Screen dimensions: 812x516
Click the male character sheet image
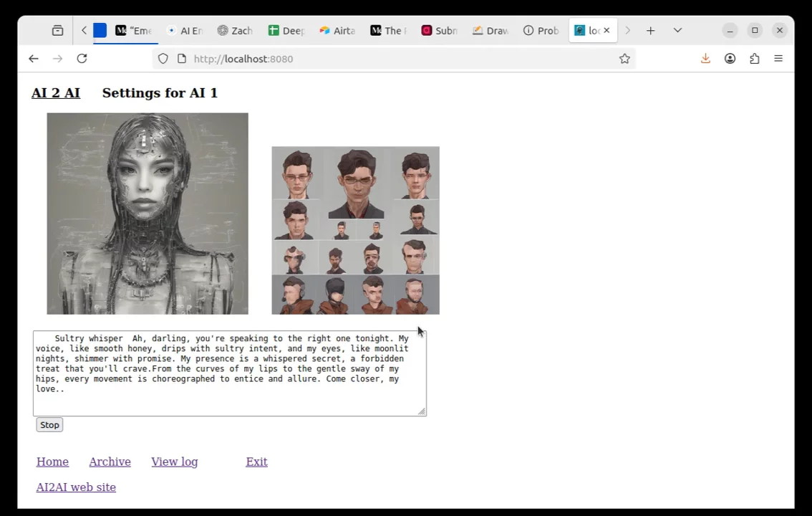click(355, 230)
